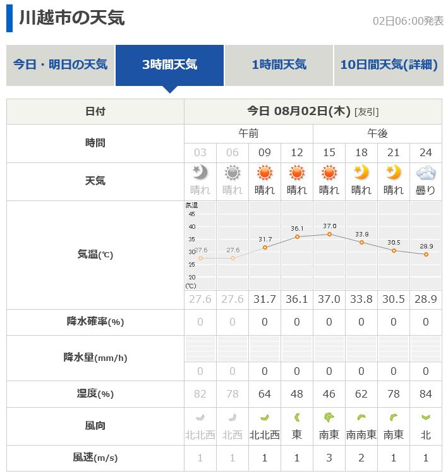
Task: Click the sunny icon for 15:00
Action: 329,173
